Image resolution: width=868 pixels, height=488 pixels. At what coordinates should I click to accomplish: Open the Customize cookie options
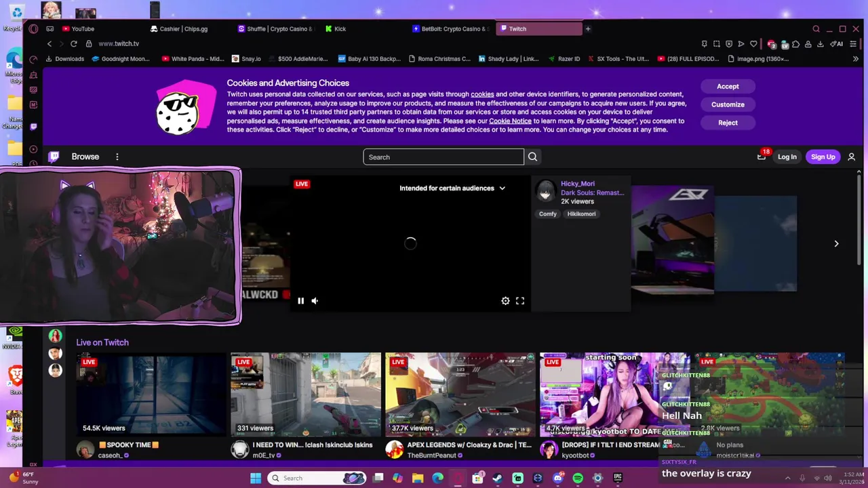coord(728,104)
